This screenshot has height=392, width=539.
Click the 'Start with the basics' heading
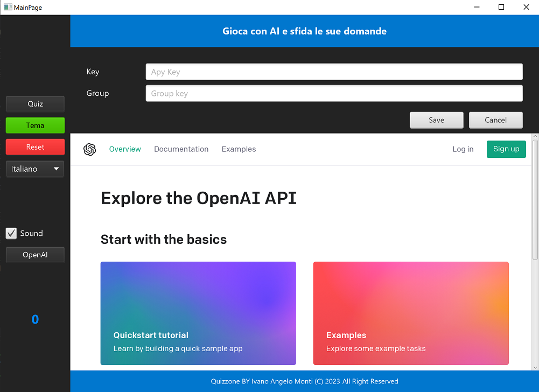tap(164, 239)
